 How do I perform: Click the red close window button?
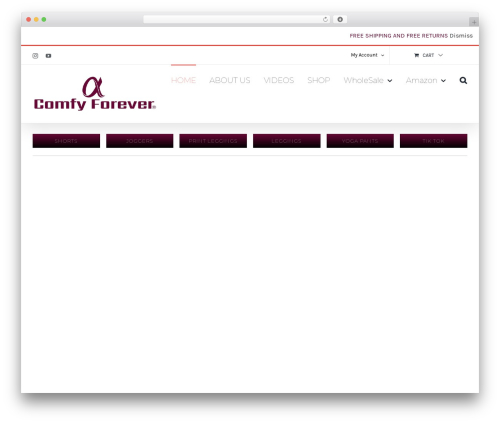[29, 20]
